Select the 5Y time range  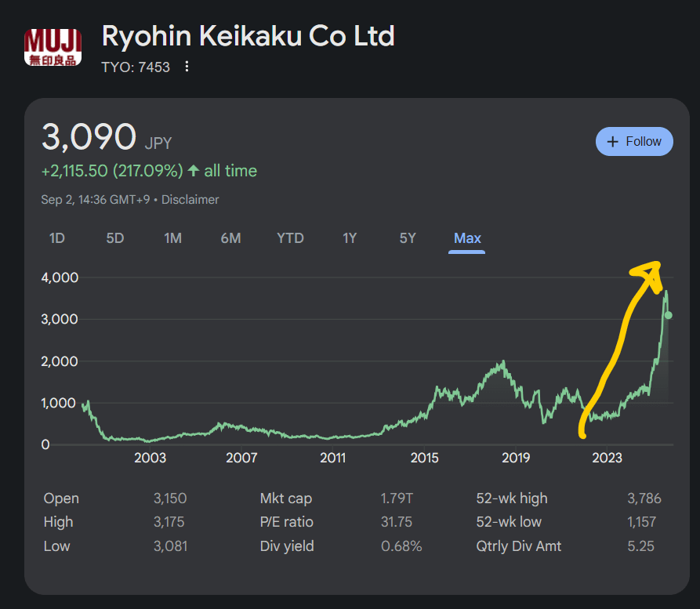coord(408,238)
